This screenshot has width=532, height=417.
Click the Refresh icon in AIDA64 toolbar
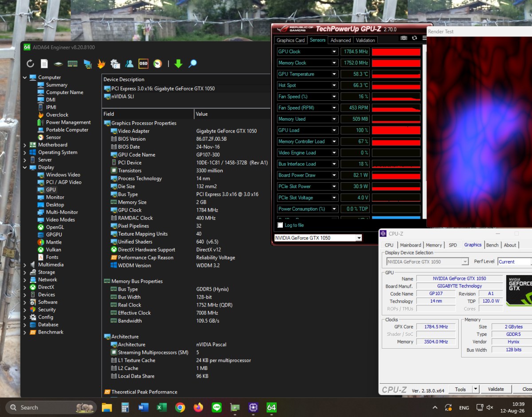tap(30, 64)
